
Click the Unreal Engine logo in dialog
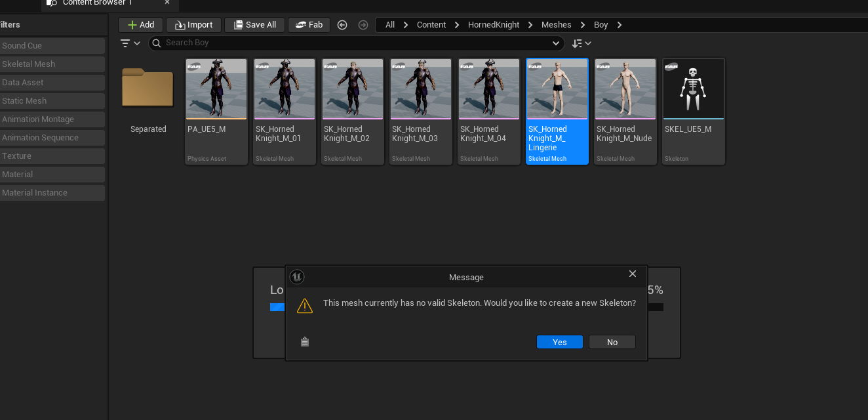pyautogui.click(x=297, y=277)
